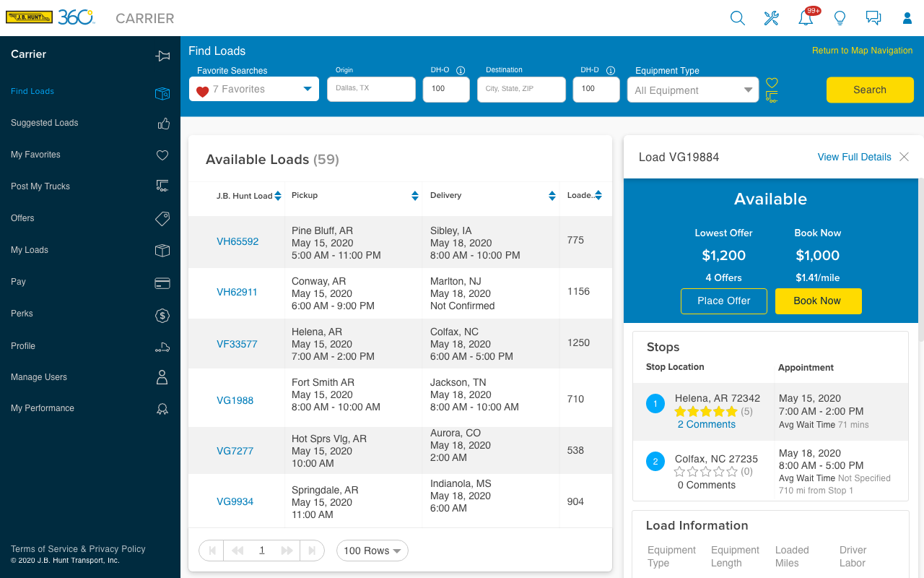Click the My Performance ribbon icon

tap(162, 409)
